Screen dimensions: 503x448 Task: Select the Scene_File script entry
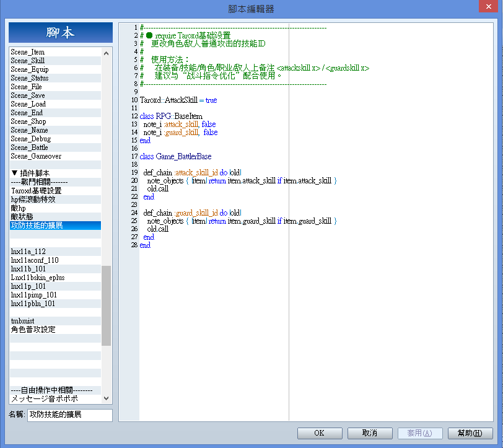click(56, 87)
